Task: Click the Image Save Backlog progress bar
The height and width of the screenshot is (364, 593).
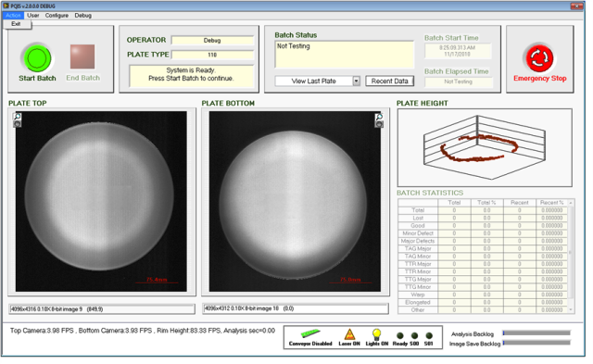Action: [536, 343]
